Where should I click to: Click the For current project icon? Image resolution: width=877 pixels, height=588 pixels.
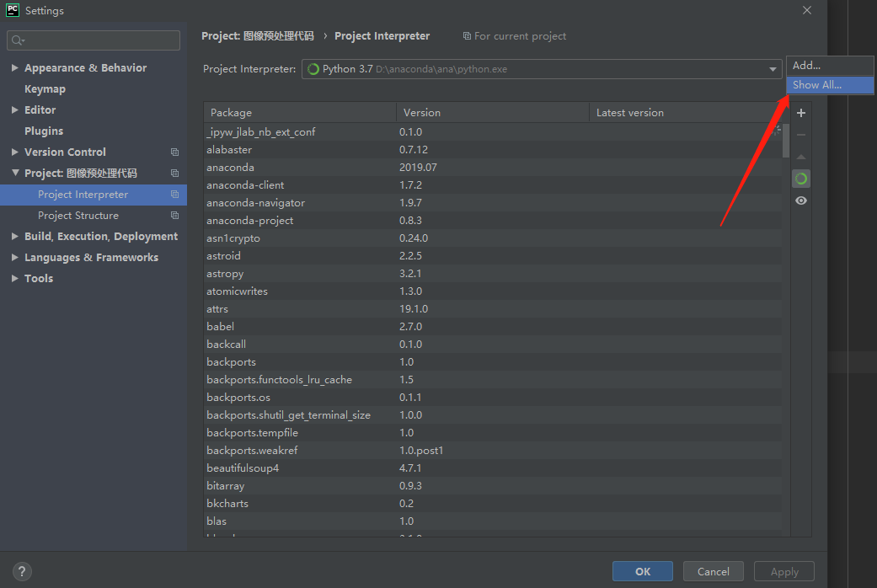(x=467, y=36)
